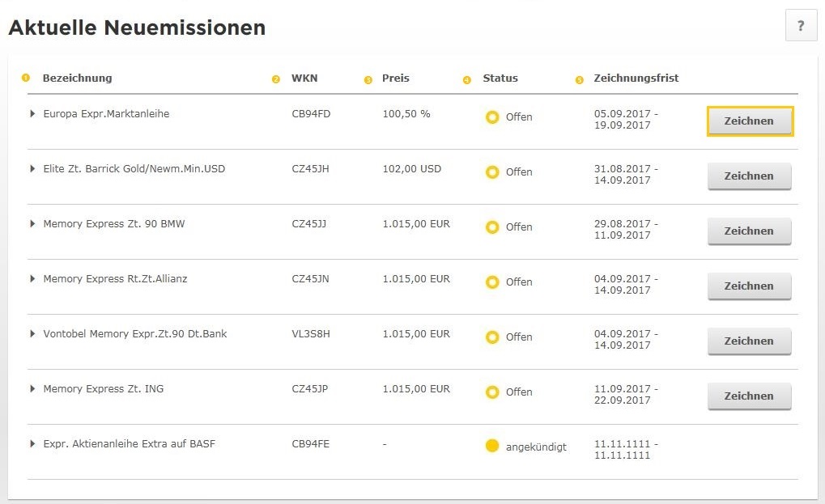This screenshot has width=825, height=504.
Task: Click the date range 11.09.2017 - 22.09.2017
Action: click(x=626, y=394)
